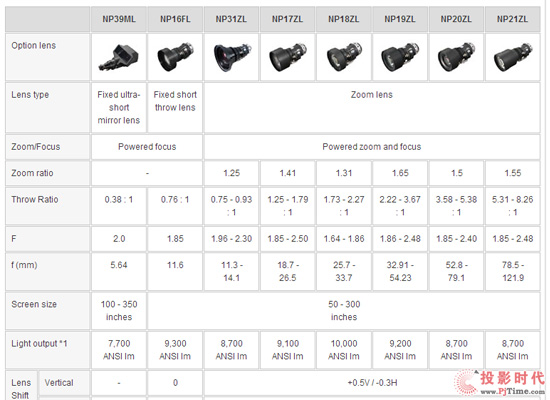Click the NP39ML column header

tap(119, 19)
